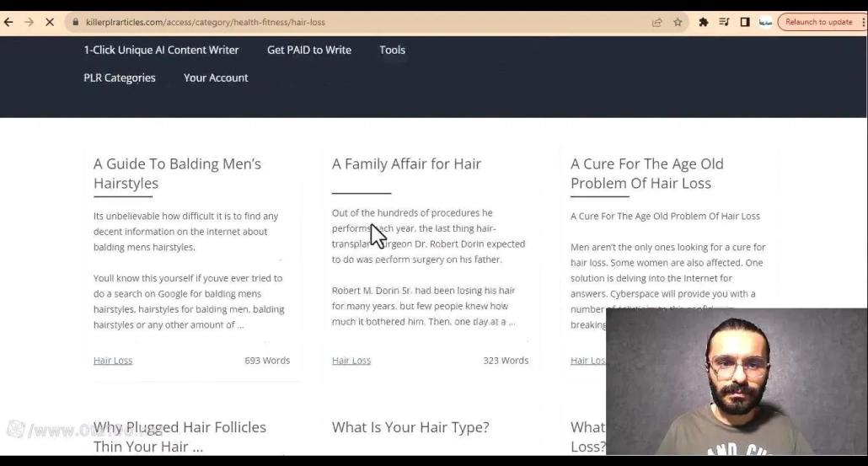Bookmark this page with the star icon
The width and height of the screenshot is (868, 466).
pyautogui.click(x=678, y=22)
